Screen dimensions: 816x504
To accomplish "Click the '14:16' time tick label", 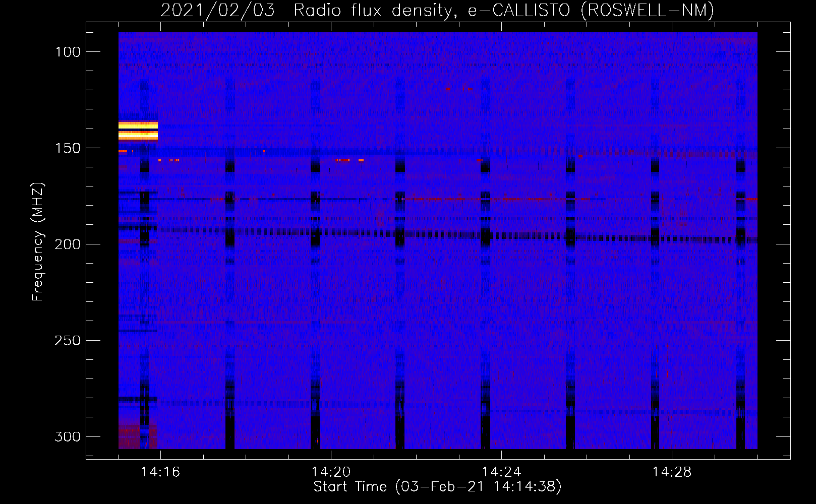I will click(x=160, y=472).
